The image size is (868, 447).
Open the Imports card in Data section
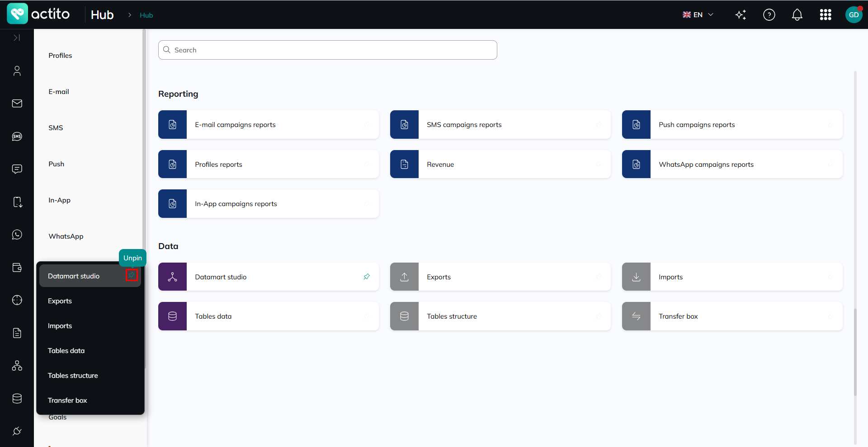tap(732, 277)
